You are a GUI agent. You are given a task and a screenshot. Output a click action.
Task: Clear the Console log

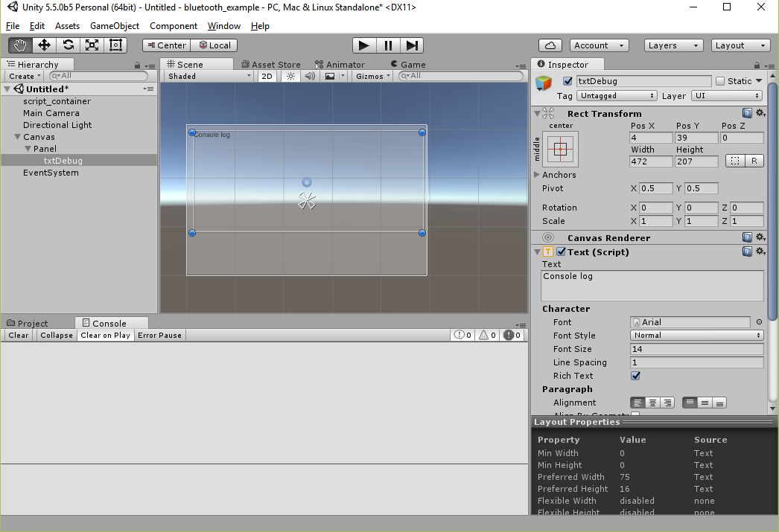(x=17, y=335)
